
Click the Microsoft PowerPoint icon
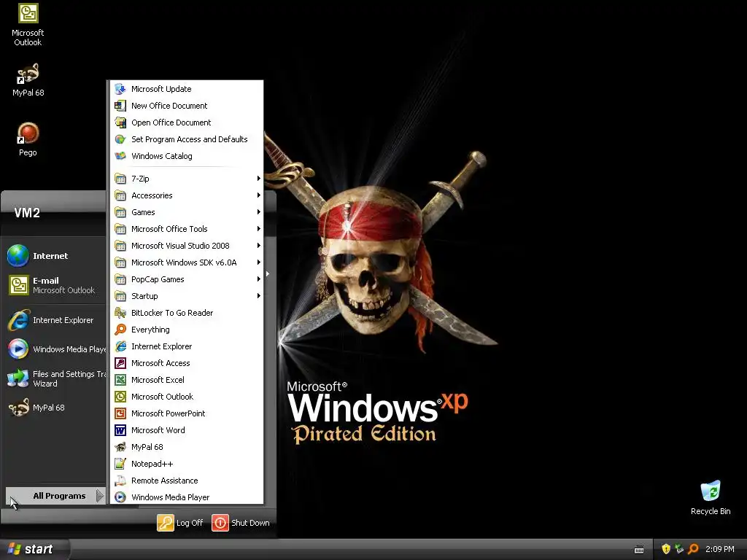(120, 413)
